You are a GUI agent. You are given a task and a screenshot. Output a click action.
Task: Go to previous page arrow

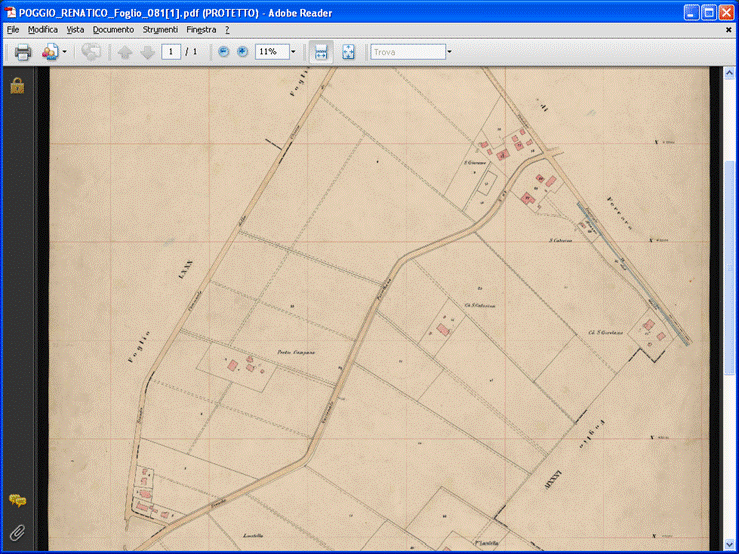click(125, 52)
